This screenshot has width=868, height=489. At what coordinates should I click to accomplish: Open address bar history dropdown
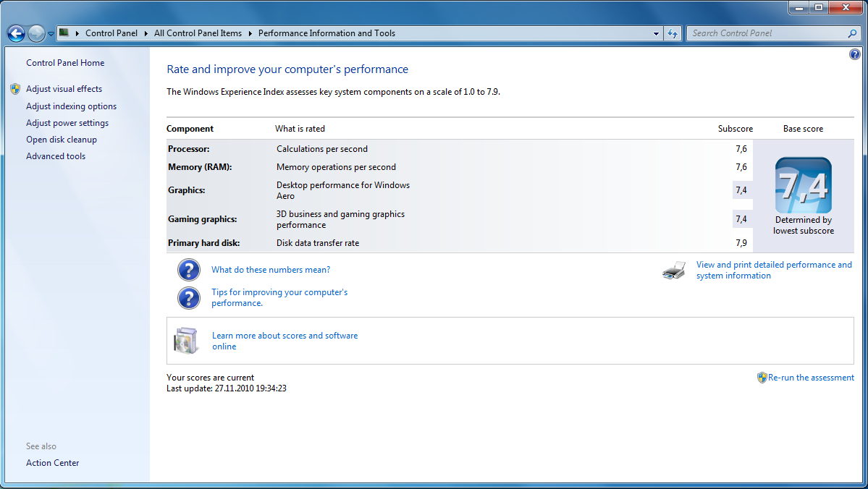[x=656, y=34]
